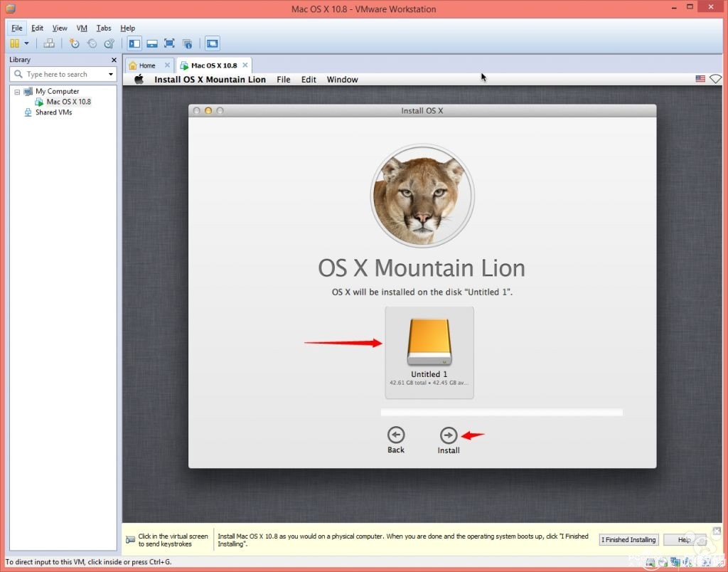Click the hard disk status bar icon

650,562
